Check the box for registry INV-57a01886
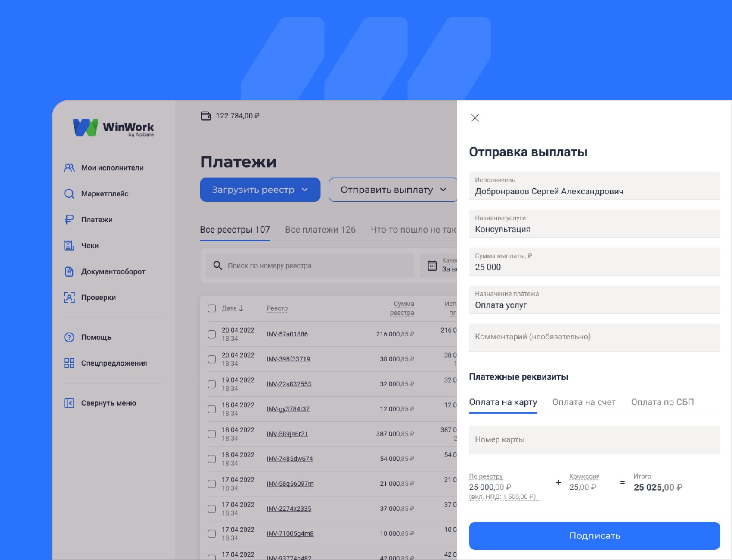Viewport: 732px width, 560px height. (212, 334)
